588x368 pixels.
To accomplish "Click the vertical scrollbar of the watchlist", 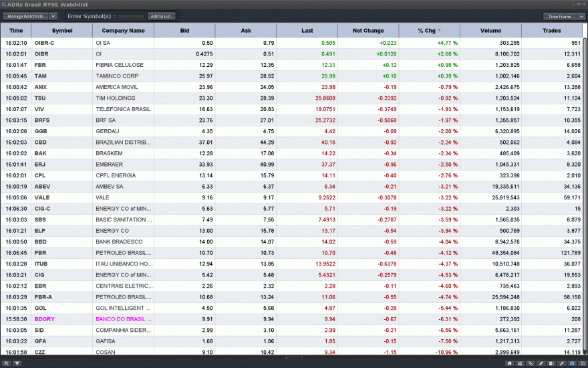I will [x=585, y=195].
